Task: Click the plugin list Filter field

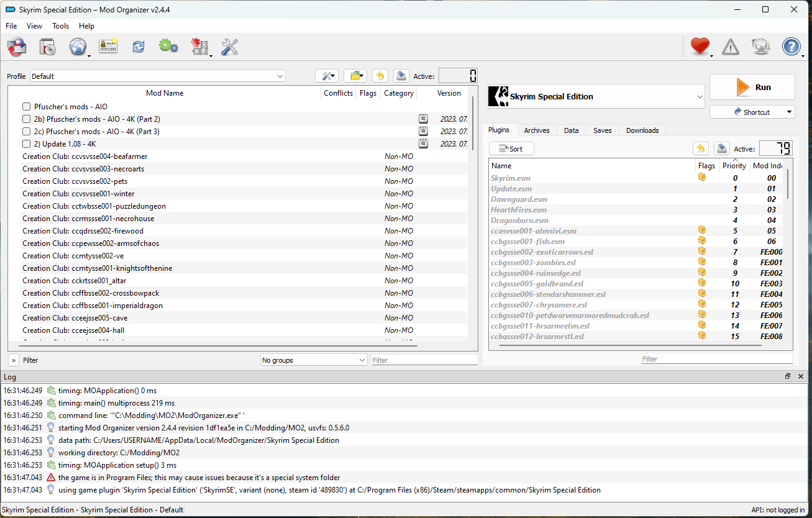Action: 717,359
